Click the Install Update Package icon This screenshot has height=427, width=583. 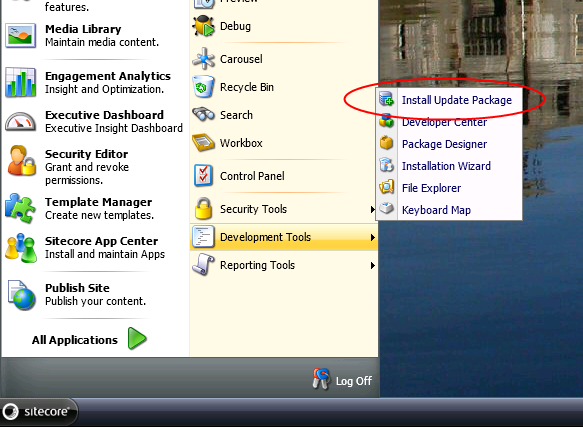click(387, 99)
